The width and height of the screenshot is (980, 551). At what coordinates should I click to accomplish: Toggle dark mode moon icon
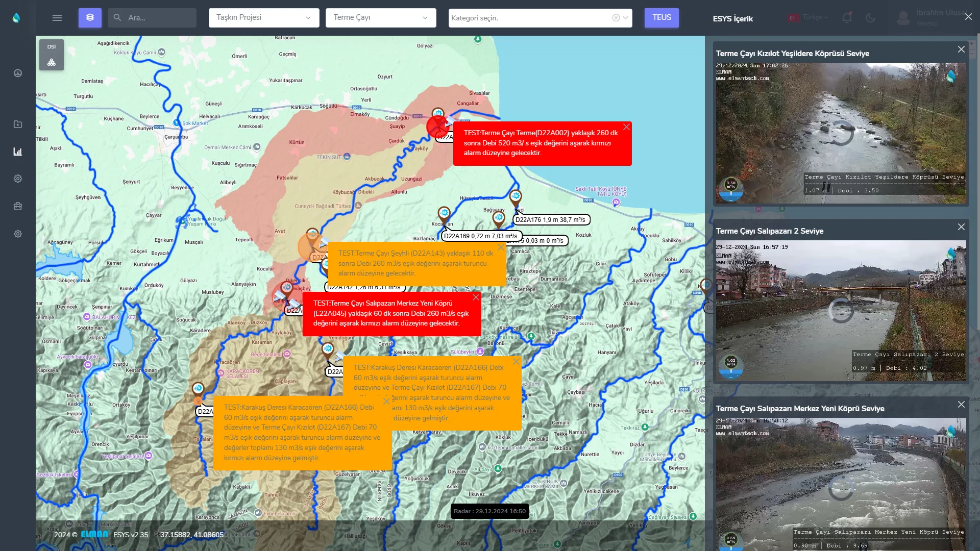[871, 18]
